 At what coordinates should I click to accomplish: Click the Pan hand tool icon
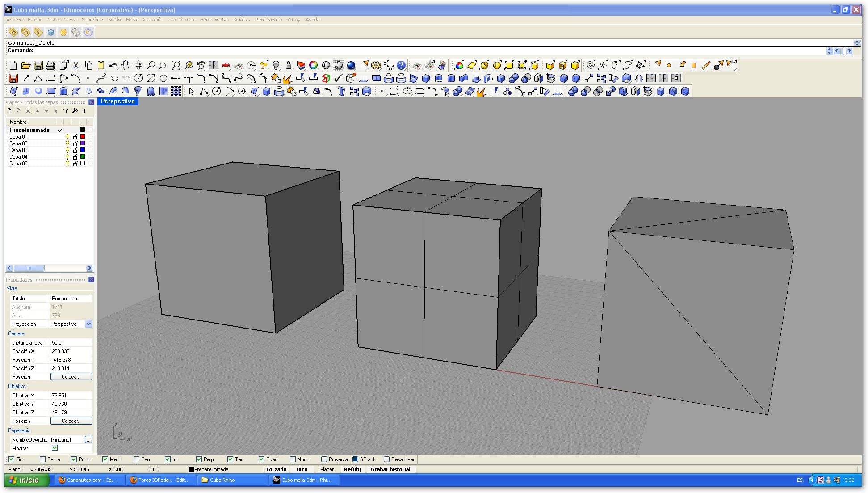click(126, 65)
